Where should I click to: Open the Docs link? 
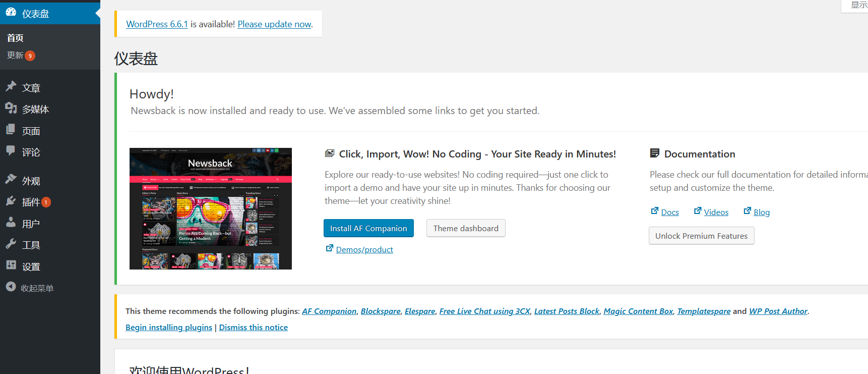(x=670, y=212)
